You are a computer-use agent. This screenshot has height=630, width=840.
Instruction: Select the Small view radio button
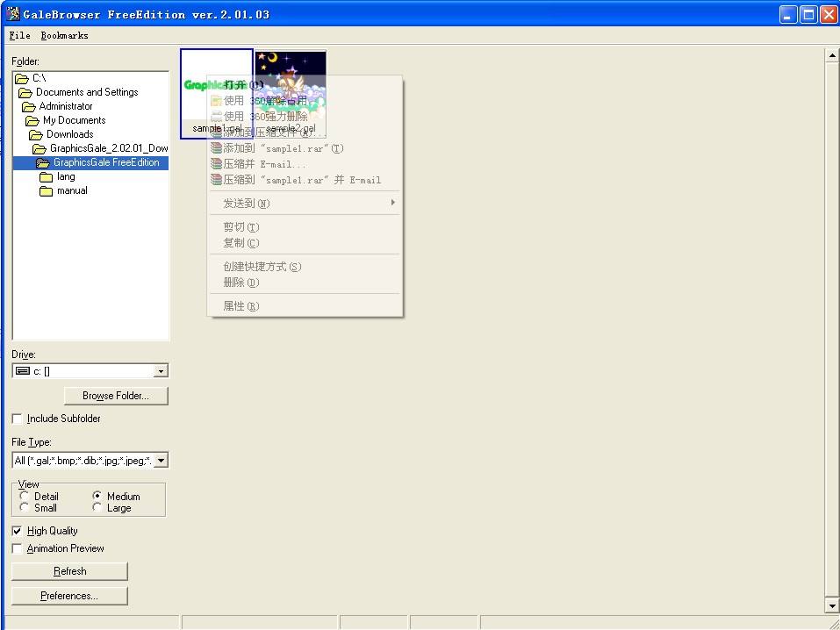pyautogui.click(x=24, y=507)
